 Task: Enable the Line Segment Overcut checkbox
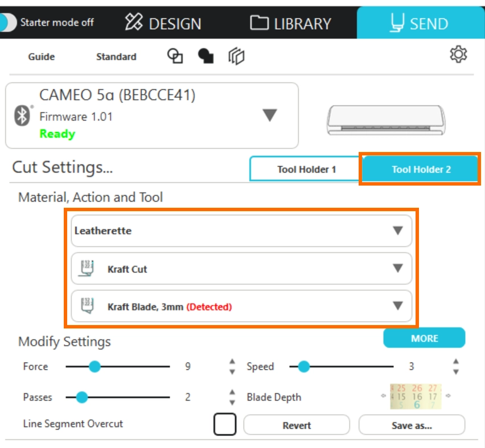pos(225,424)
